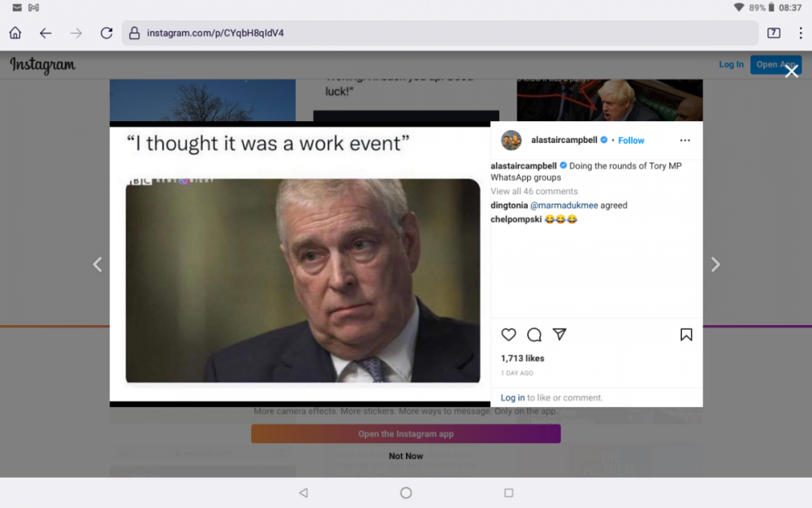Like the post with the heart icon
This screenshot has width=812, height=508.
[x=508, y=335]
